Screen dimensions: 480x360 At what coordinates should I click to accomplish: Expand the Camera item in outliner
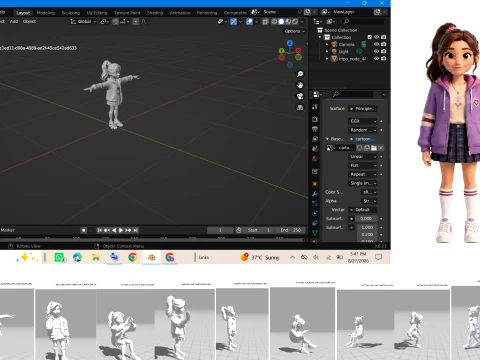pos(327,44)
